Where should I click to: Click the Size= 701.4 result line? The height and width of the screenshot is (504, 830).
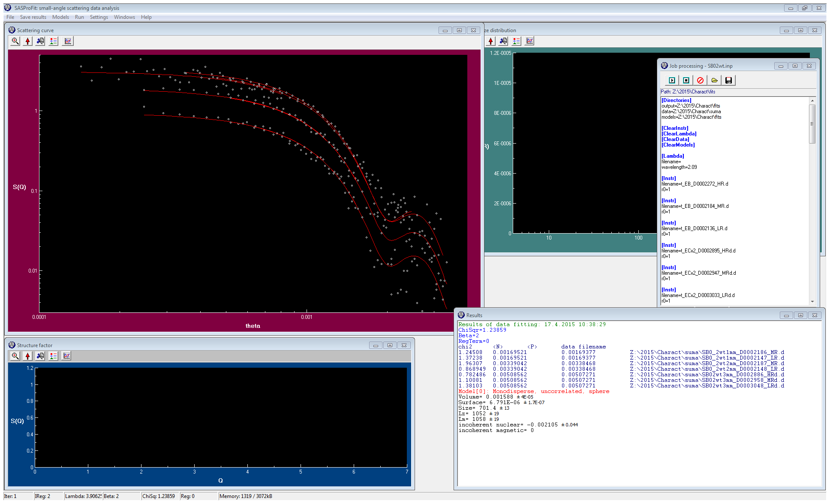[484, 408]
